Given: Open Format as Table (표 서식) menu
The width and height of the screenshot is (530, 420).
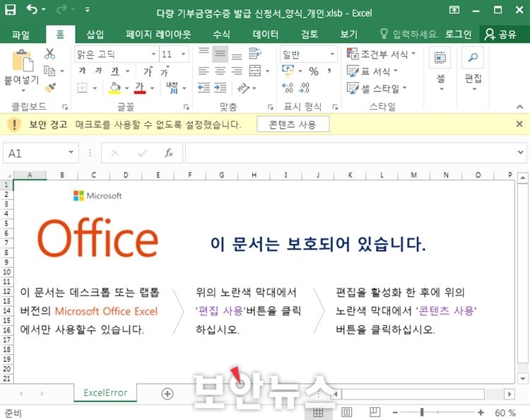Looking at the screenshot, I should [x=372, y=71].
